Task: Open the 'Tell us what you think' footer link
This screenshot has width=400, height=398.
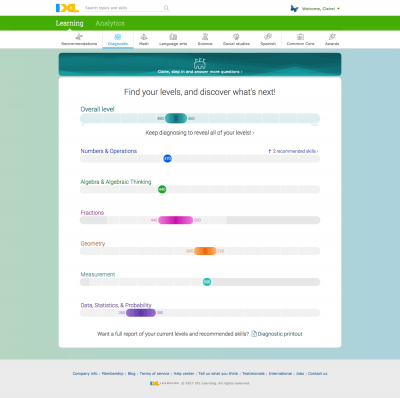Action: pyautogui.click(x=218, y=374)
